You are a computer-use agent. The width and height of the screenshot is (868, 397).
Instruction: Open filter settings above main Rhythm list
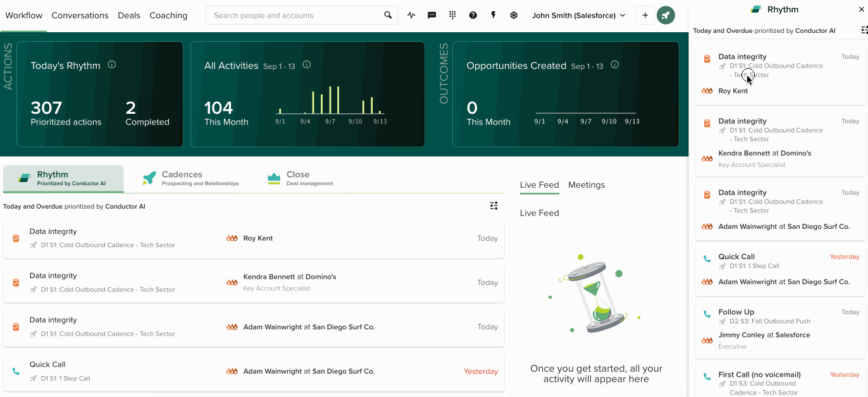(x=493, y=205)
